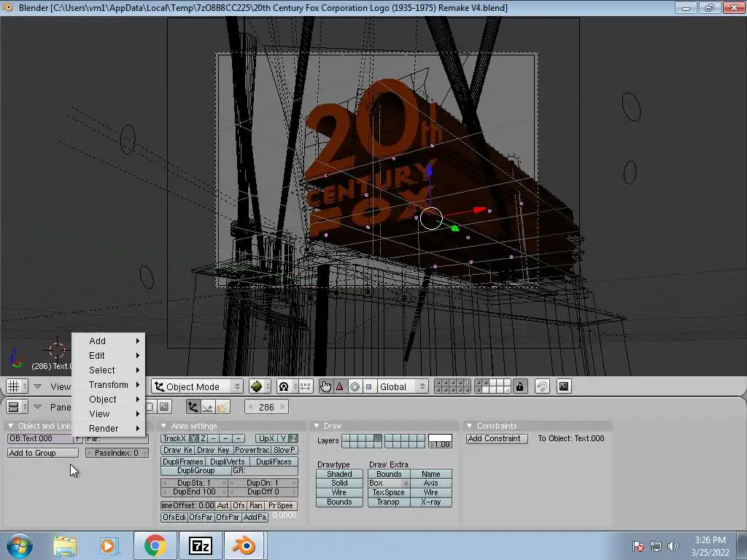Open the Select submenu
This screenshot has width=747, height=560.
(x=109, y=370)
